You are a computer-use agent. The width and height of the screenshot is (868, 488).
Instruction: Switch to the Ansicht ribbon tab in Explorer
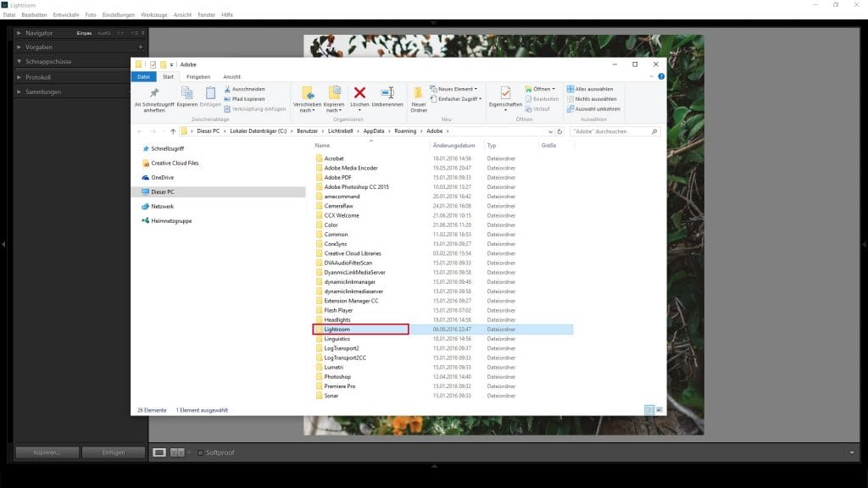click(232, 77)
